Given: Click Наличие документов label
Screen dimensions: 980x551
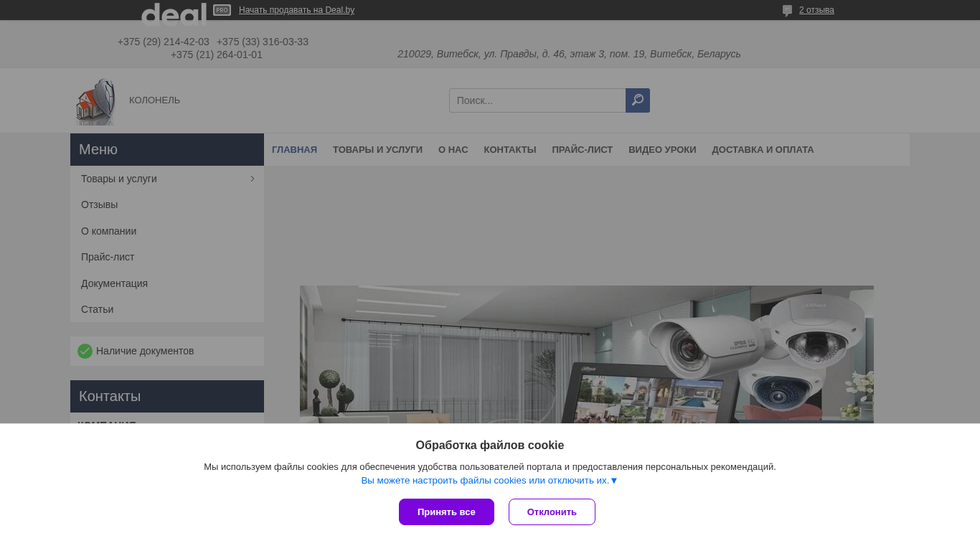Looking at the screenshot, I should (145, 351).
